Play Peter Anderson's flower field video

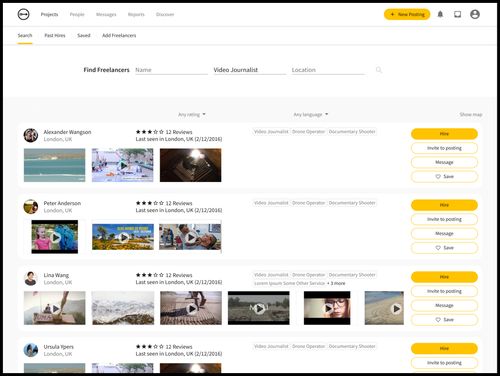[x=123, y=237]
